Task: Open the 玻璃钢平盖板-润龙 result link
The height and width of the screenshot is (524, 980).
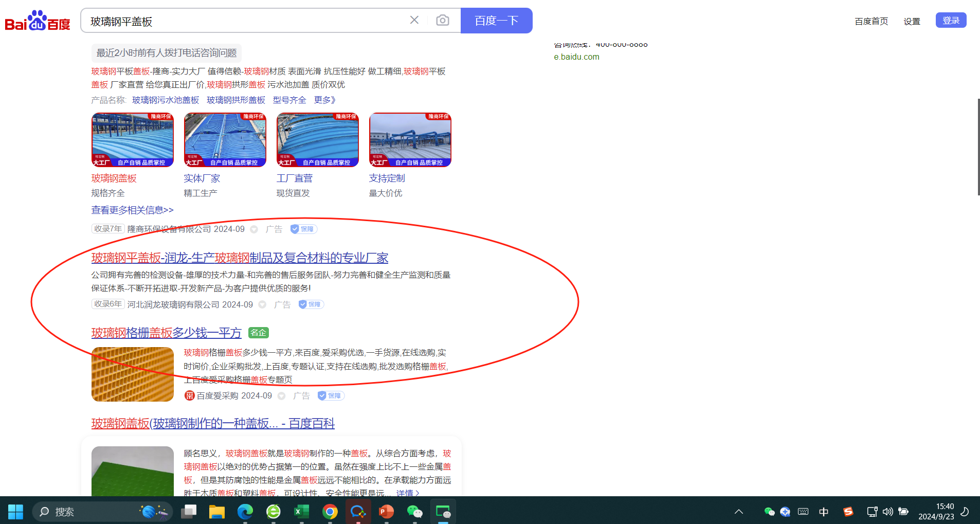Action: coord(240,258)
